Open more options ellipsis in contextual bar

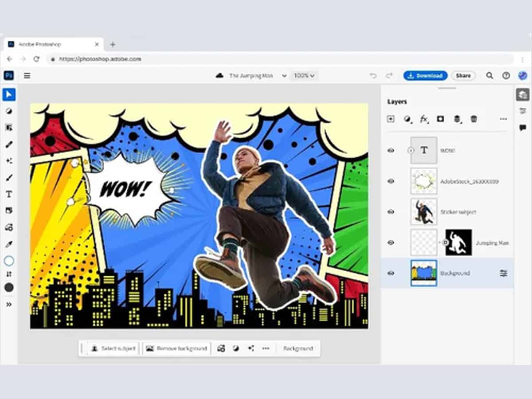[266, 348]
